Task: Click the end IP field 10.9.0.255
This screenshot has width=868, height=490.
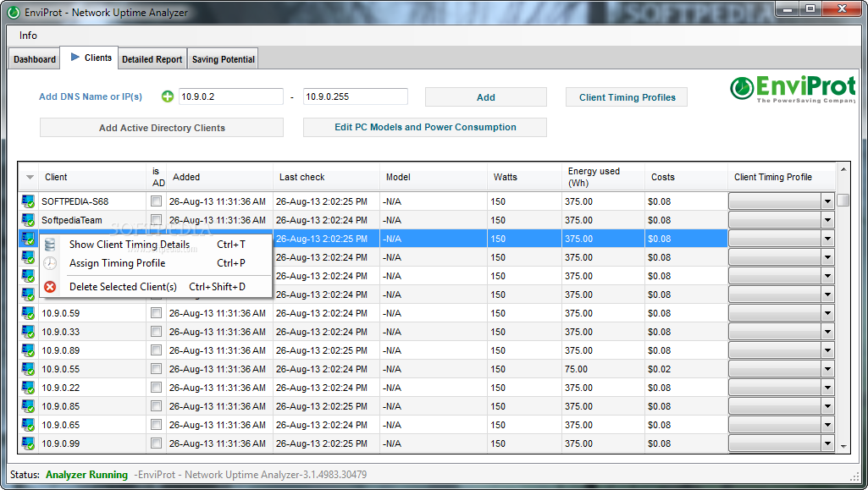Action: pyautogui.click(x=356, y=96)
